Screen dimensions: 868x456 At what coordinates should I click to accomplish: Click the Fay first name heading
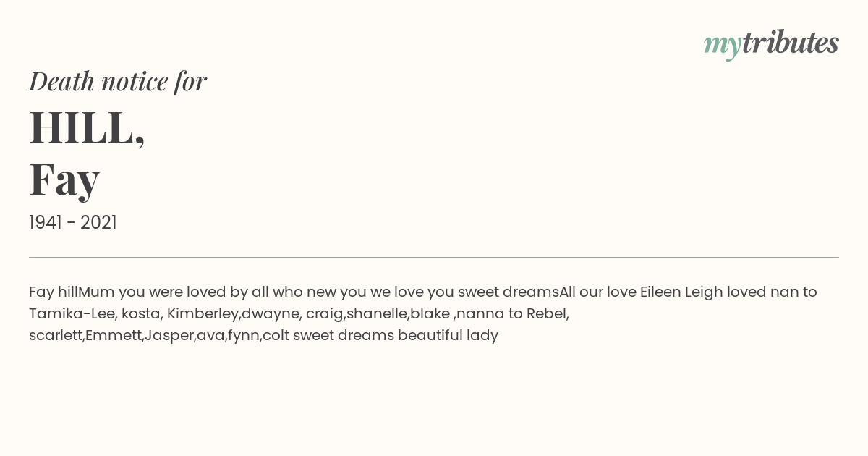[64, 179]
